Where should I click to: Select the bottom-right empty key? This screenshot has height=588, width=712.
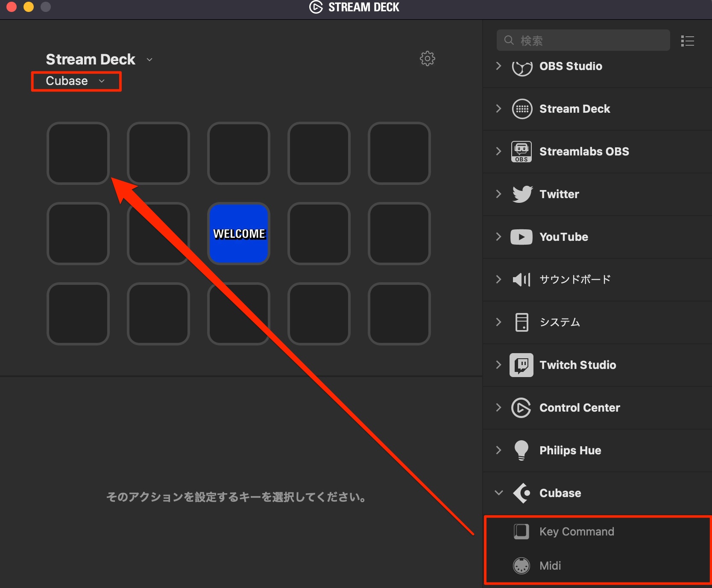click(399, 314)
